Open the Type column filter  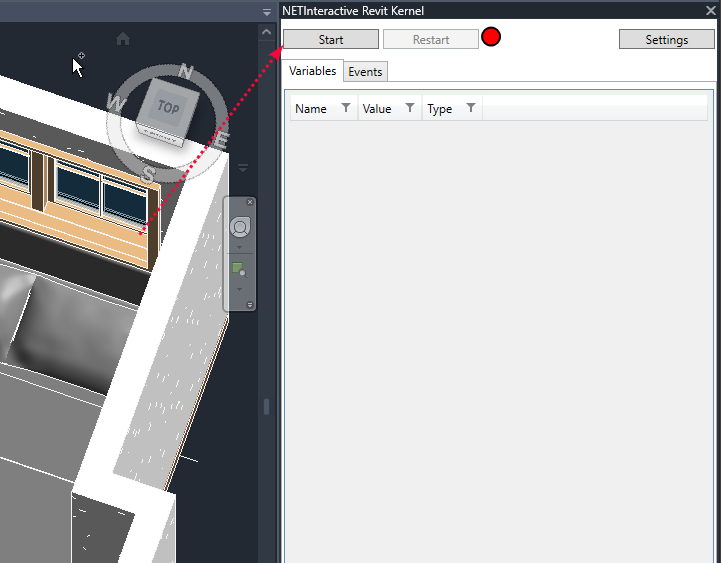tap(471, 108)
